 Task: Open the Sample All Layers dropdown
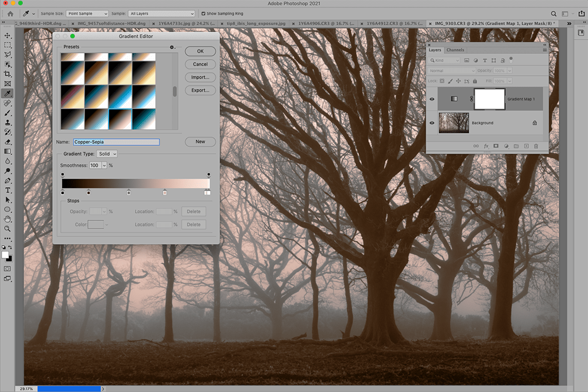[x=161, y=14]
